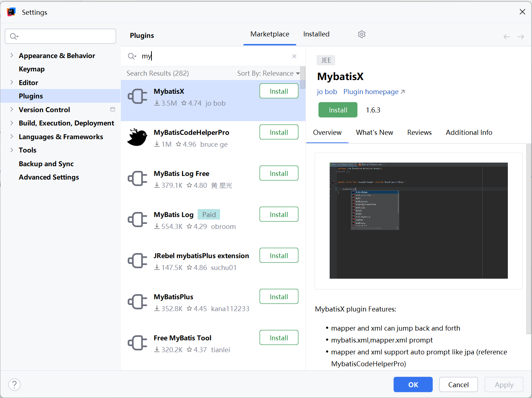Click the OK button

click(413, 385)
